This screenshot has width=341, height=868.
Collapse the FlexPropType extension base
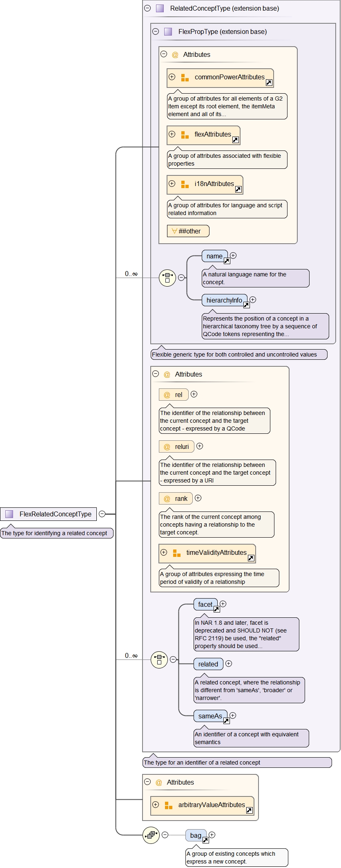[156, 31]
